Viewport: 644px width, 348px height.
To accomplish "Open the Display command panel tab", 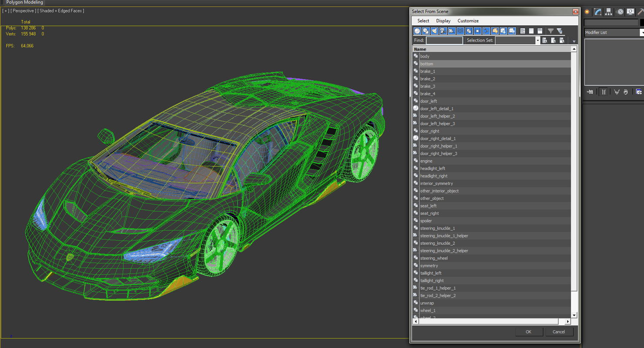I will point(630,12).
